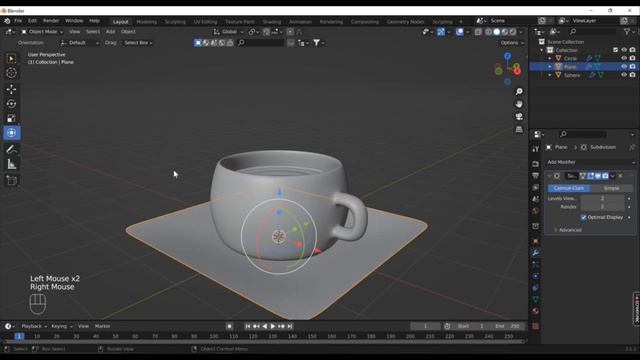
Task: Open the Object Data properties tab icon
Action: point(536,300)
